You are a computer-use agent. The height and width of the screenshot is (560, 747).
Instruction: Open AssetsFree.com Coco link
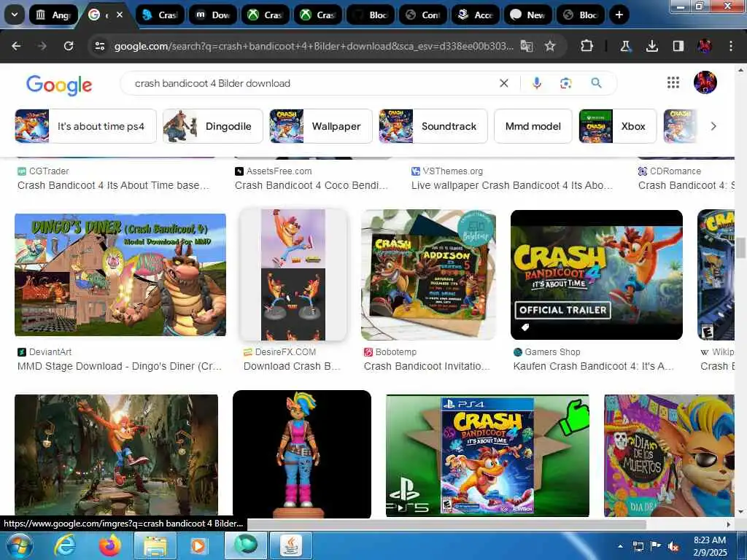tap(311, 185)
